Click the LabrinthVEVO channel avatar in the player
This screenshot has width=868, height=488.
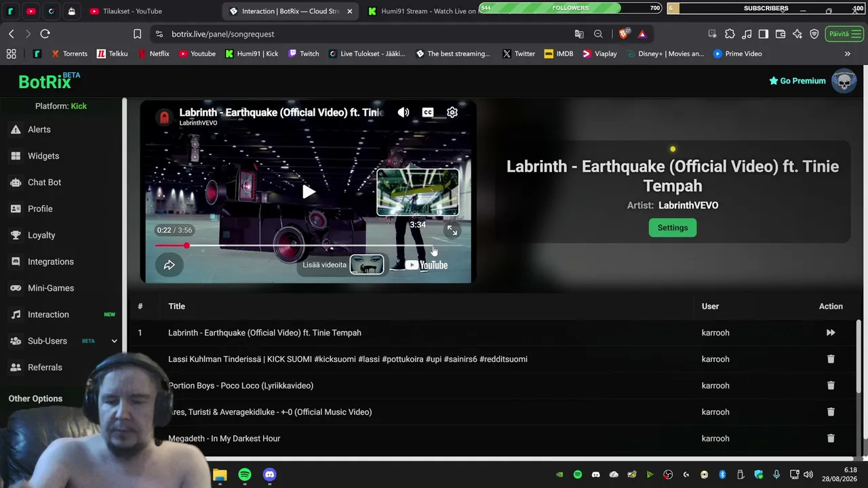coord(164,117)
